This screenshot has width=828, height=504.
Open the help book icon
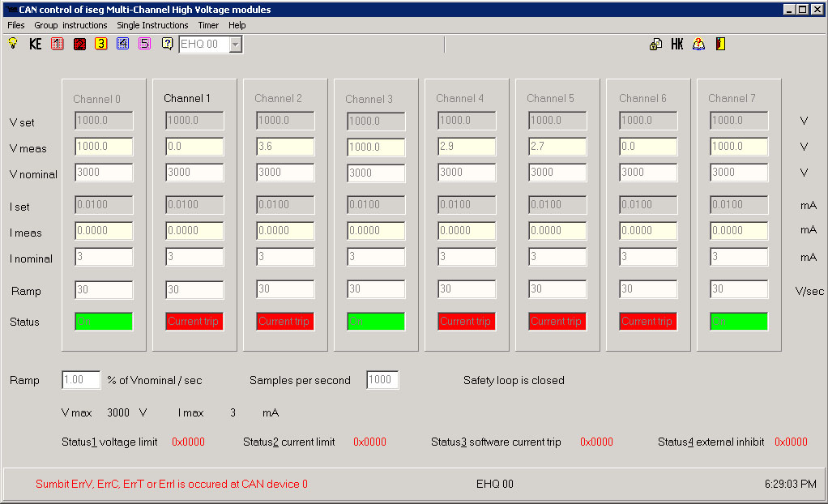click(x=698, y=45)
